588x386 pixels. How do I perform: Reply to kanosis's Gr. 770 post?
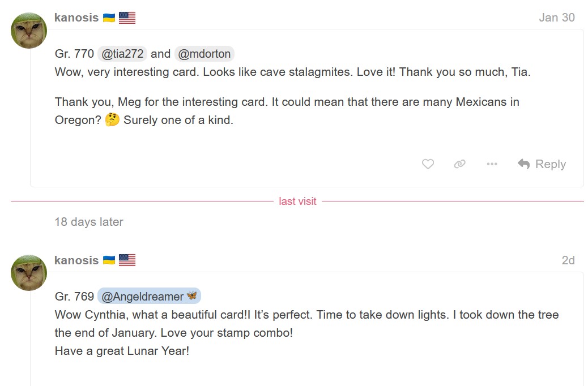(542, 164)
